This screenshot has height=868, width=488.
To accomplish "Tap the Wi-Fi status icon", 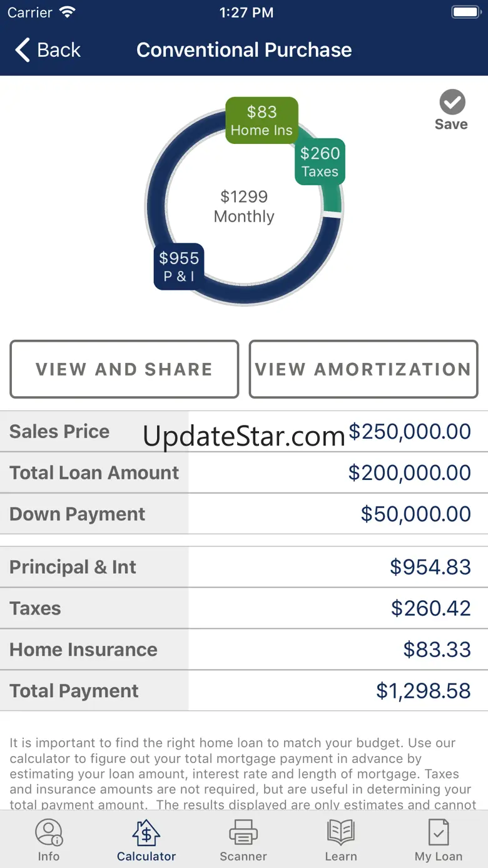I will [66, 13].
